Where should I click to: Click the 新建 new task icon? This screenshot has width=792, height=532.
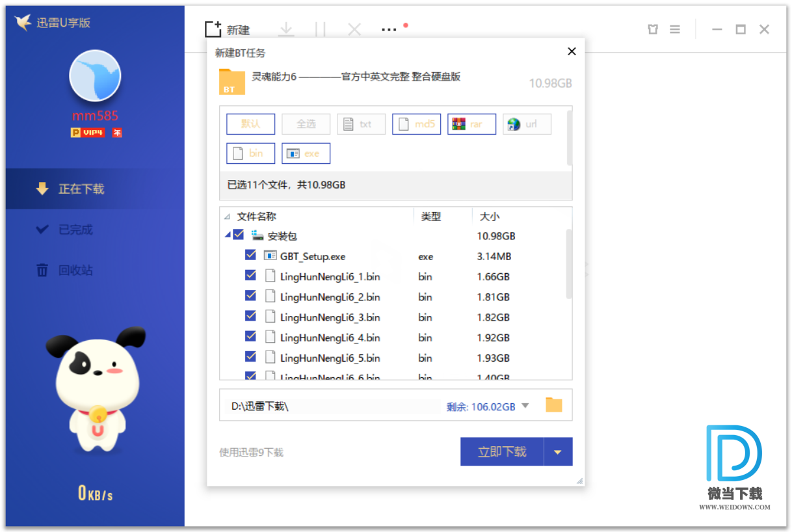point(213,29)
